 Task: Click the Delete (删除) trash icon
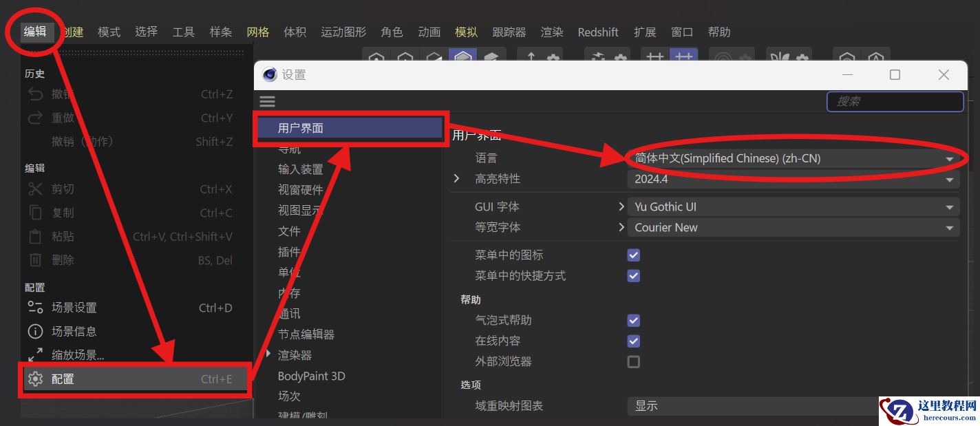(34, 259)
